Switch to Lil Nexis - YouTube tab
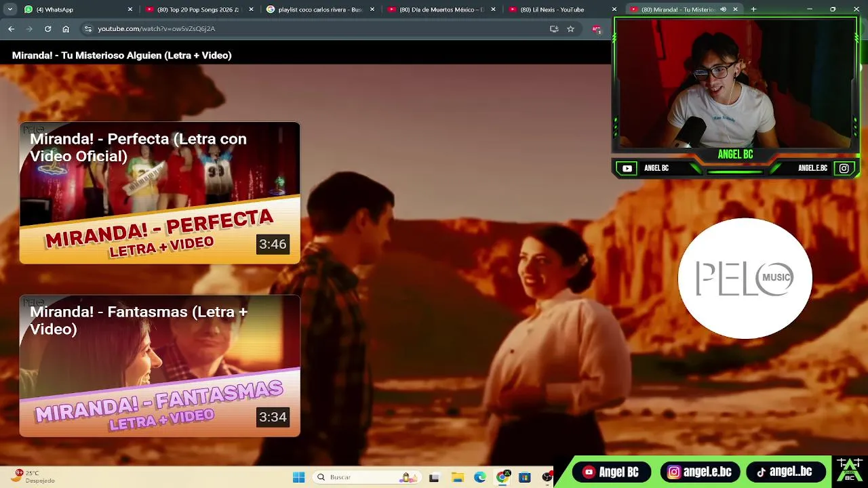The height and width of the screenshot is (488, 868). click(561, 9)
